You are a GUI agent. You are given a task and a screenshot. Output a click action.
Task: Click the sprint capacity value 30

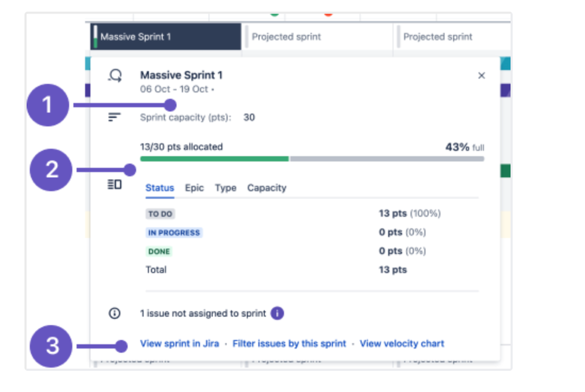pos(249,118)
